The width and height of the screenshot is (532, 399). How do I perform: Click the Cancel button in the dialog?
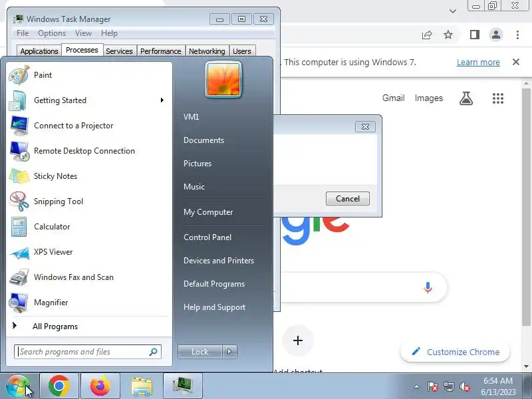[x=347, y=198]
